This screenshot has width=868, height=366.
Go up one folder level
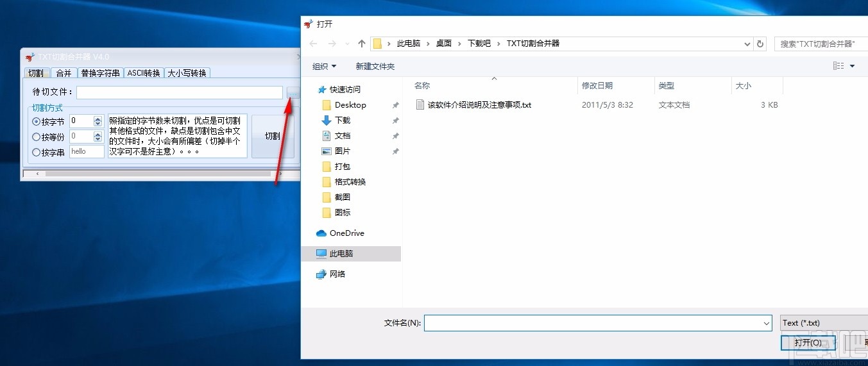coord(362,44)
